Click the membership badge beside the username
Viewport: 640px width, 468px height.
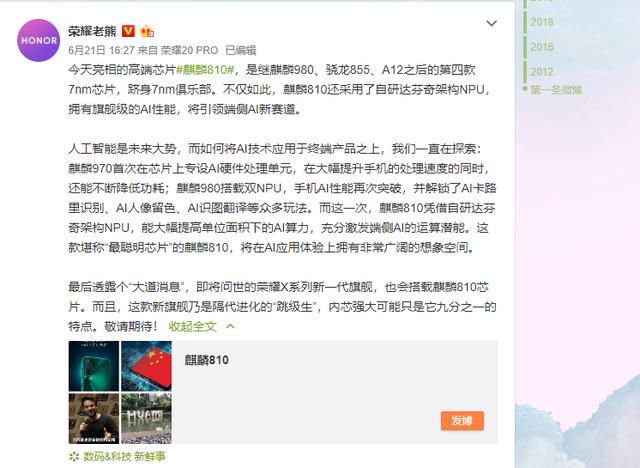pos(147,31)
